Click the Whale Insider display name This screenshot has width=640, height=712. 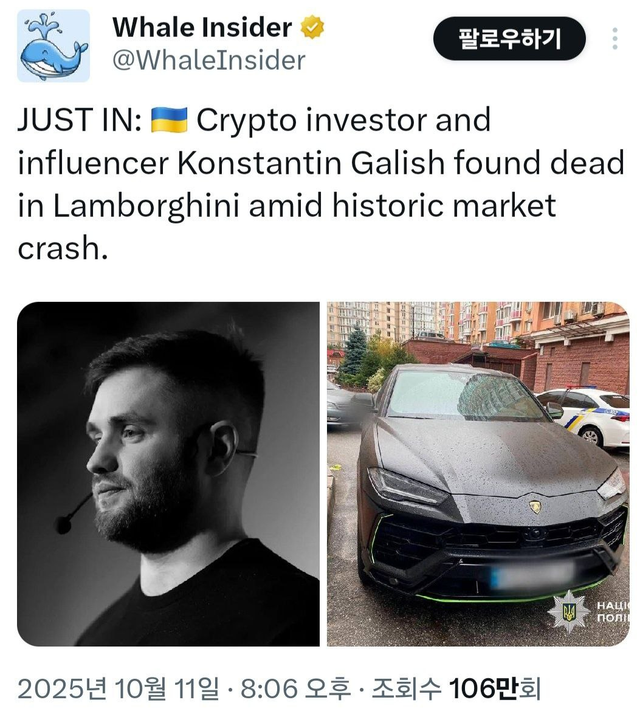[202, 28]
